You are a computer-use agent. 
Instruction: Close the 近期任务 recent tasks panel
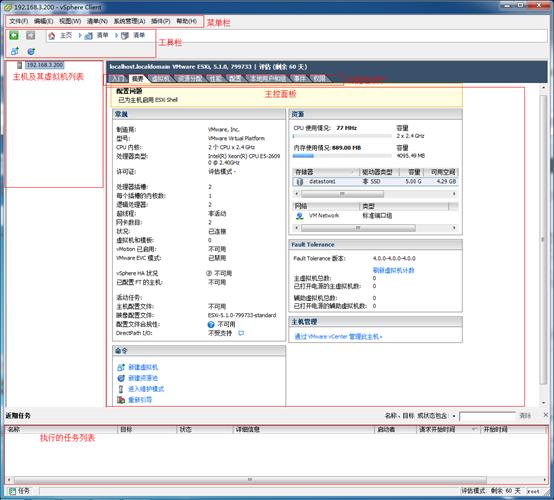[546, 415]
